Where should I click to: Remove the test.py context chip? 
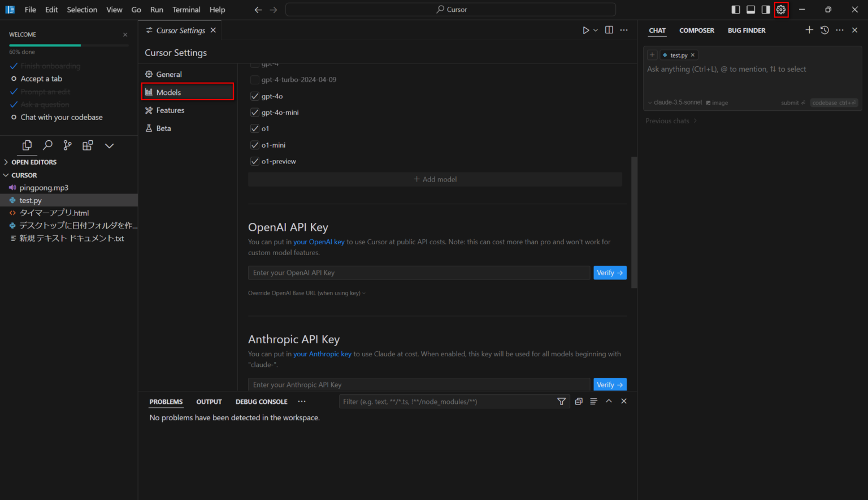point(693,55)
